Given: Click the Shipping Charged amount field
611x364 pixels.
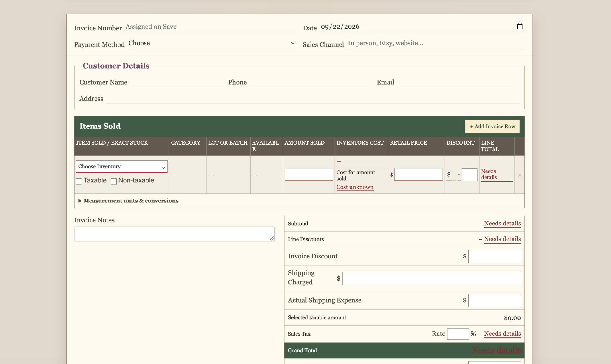Looking at the screenshot, I should (x=432, y=278).
